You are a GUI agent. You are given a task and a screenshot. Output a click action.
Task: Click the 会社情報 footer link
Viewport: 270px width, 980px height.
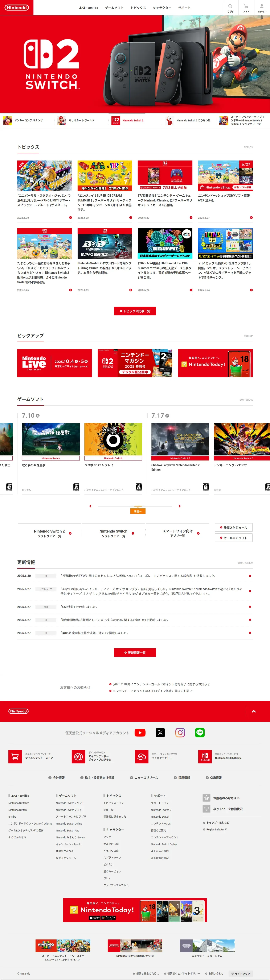[56, 778]
